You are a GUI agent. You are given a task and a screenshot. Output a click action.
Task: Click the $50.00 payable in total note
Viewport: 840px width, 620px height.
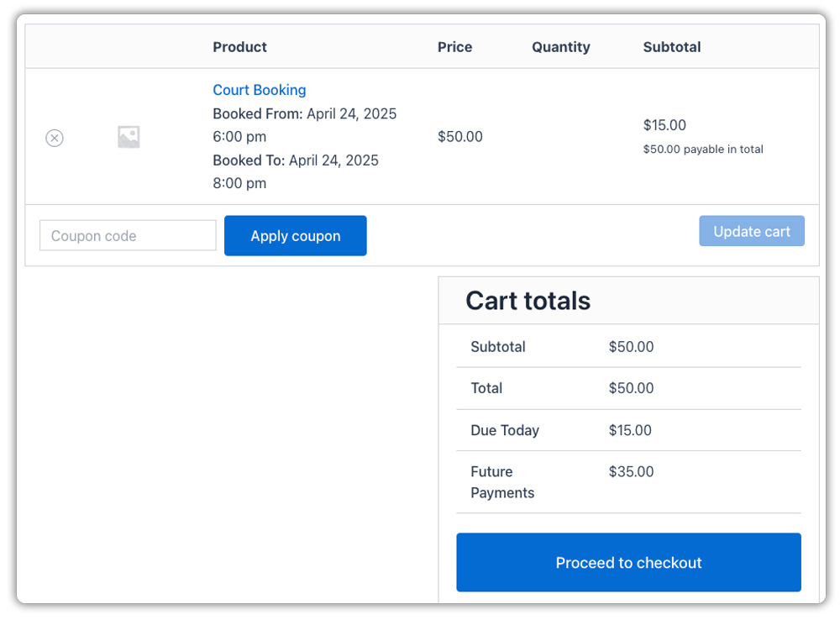703,150
